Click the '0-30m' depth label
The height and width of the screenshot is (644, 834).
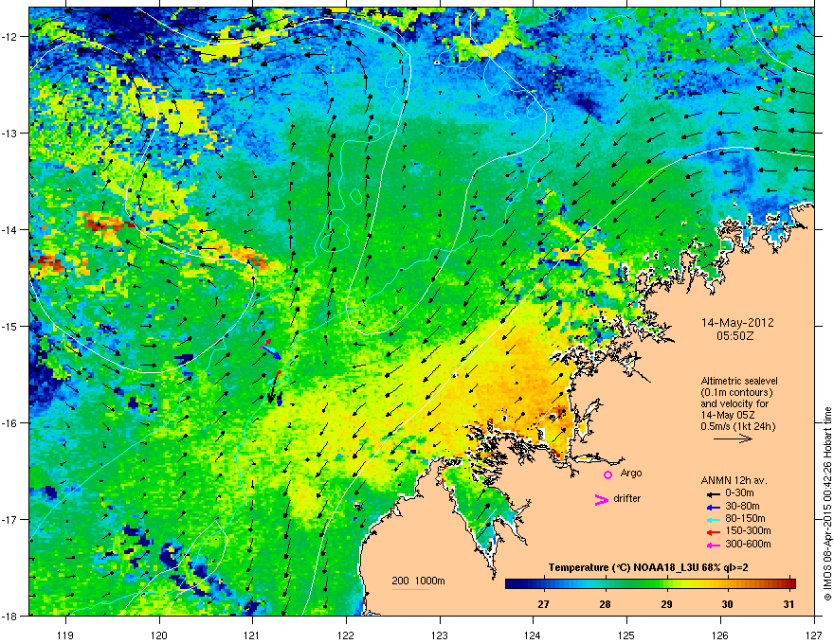coord(739,493)
